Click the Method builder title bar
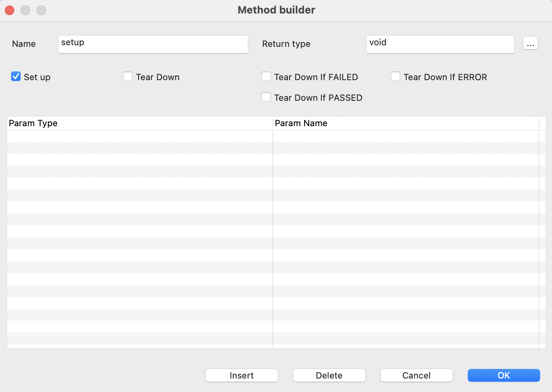 276,10
